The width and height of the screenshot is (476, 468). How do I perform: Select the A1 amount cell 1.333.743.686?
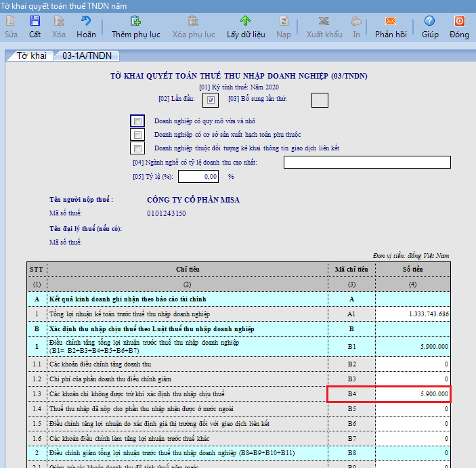(413, 314)
